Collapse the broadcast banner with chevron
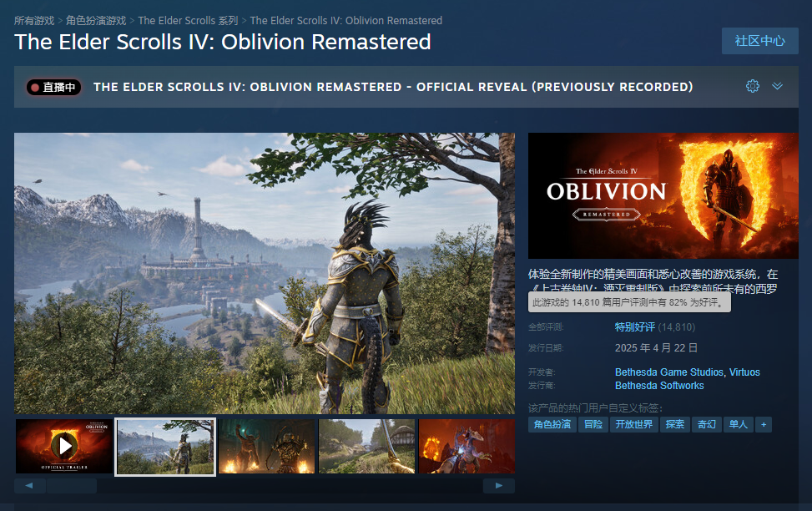The height and width of the screenshot is (511, 812). click(777, 86)
